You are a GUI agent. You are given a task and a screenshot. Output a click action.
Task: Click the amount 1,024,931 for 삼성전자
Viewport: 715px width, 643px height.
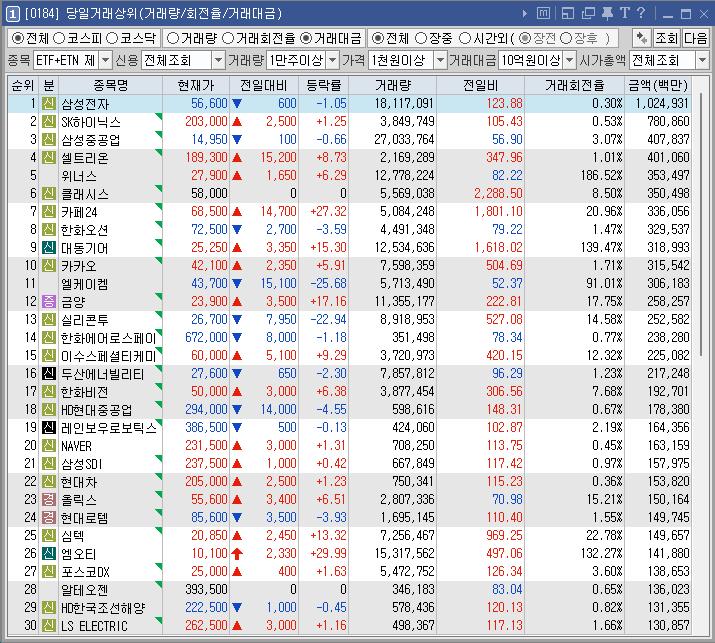pos(662,104)
